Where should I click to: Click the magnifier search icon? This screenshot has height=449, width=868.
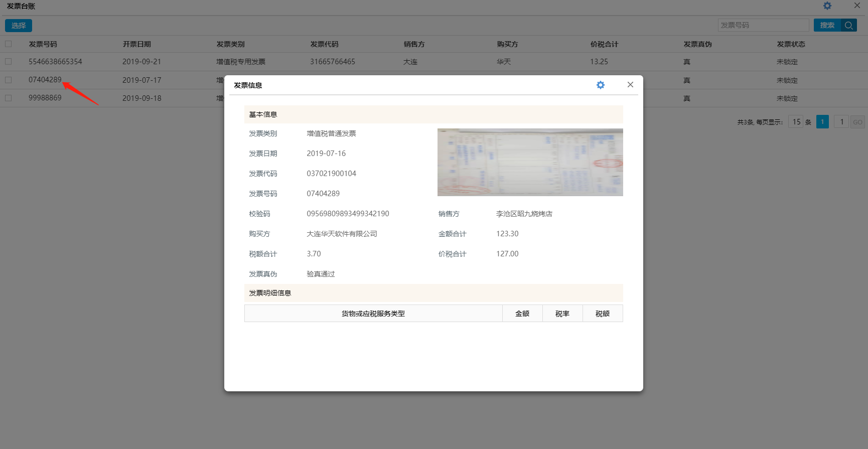click(x=849, y=26)
